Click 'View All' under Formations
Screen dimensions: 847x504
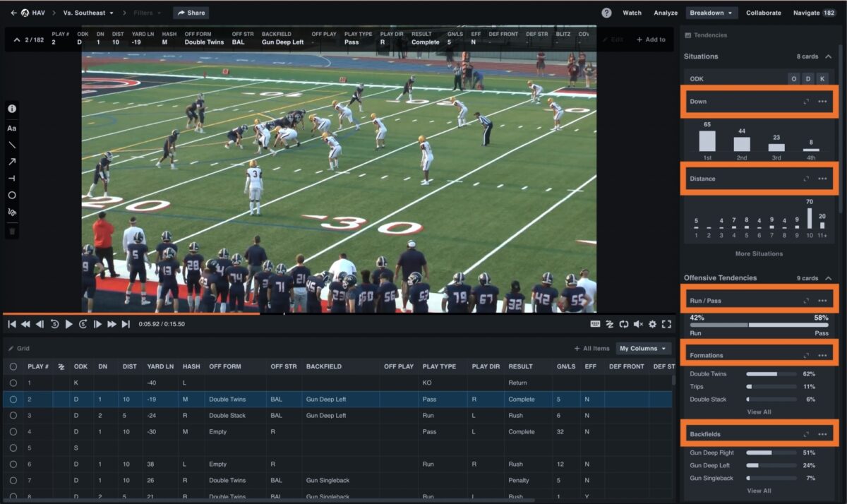click(x=759, y=412)
